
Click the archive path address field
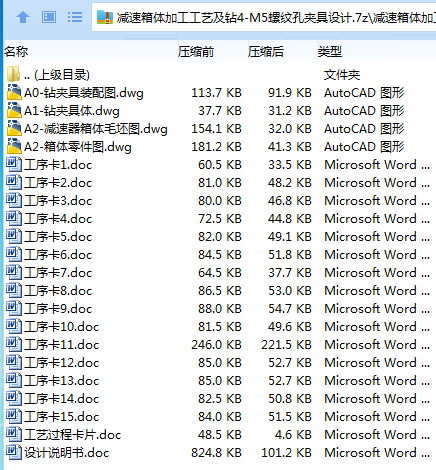[264, 17]
